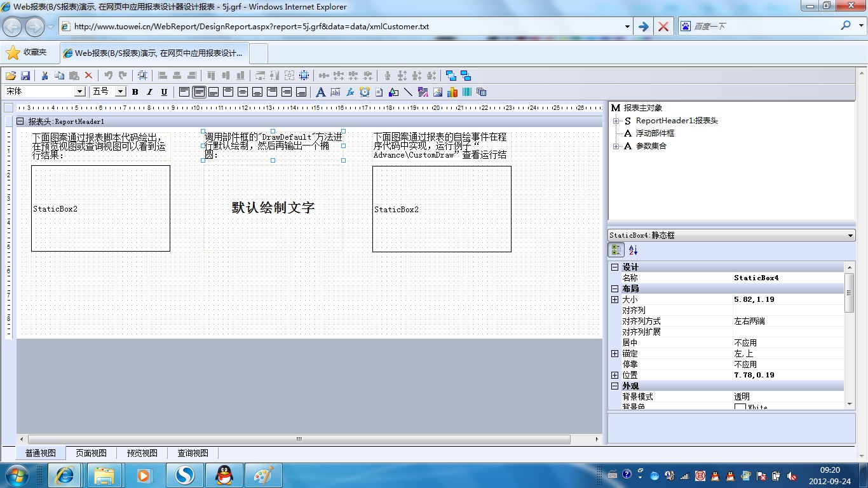Screen dimensions: 868x488
Task: Insert a picture box using image icon
Action: click(x=438, y=92)
